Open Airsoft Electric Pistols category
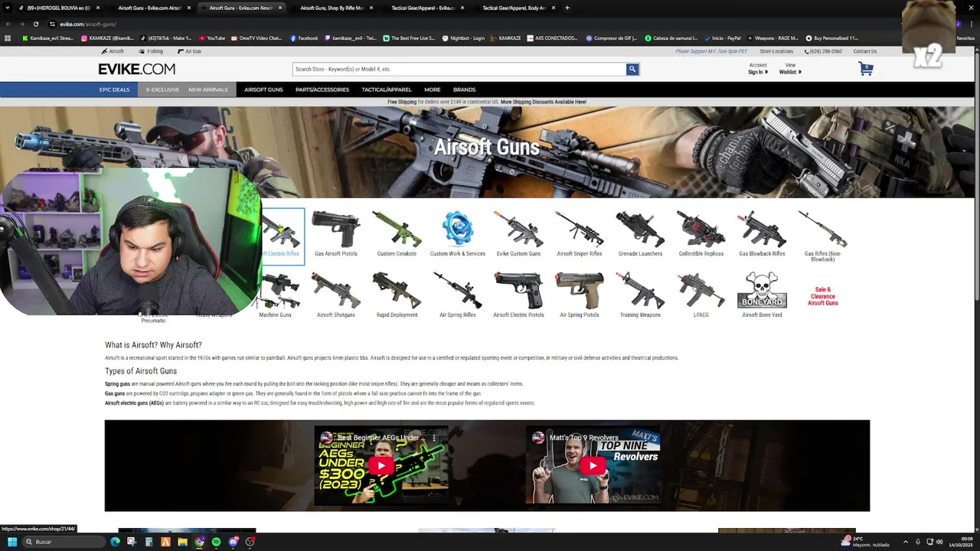 click(518, 295)
